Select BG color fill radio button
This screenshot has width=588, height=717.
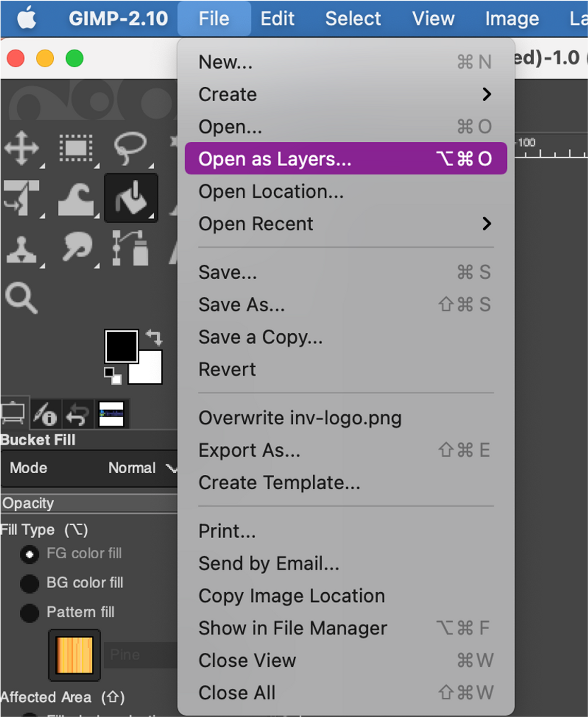coord(29,584)
